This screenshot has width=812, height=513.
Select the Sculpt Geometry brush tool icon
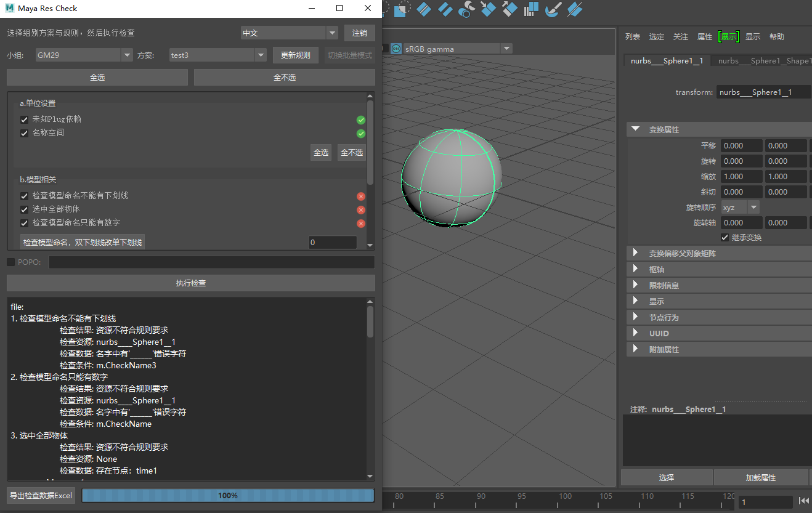point(553,9)
